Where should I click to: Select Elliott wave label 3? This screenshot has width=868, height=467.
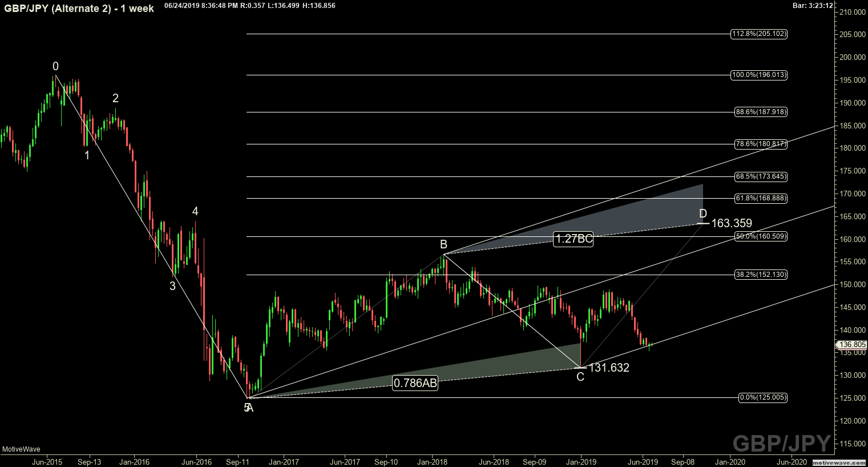coord(172,286)
